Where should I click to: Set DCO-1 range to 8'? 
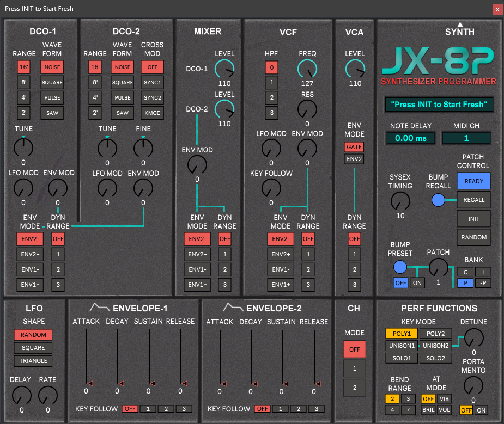pyautogui.click(x=24, y=83)
